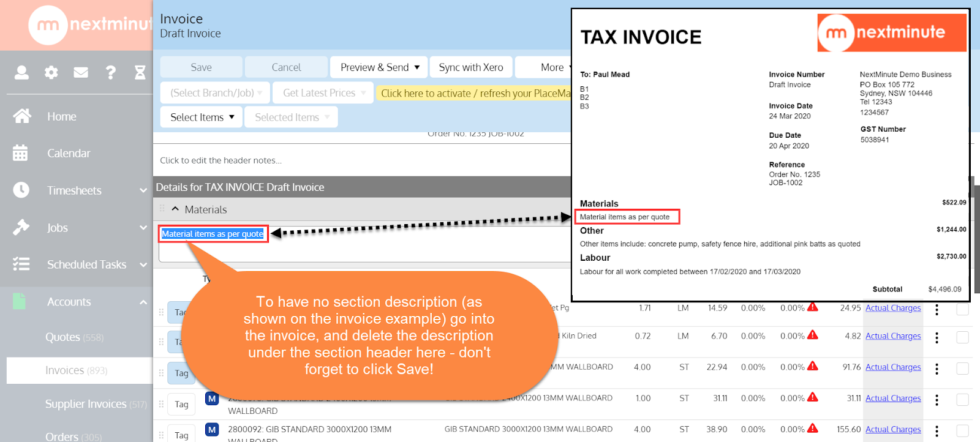Collapse the Accounts menu chevron

click(143, 302)
